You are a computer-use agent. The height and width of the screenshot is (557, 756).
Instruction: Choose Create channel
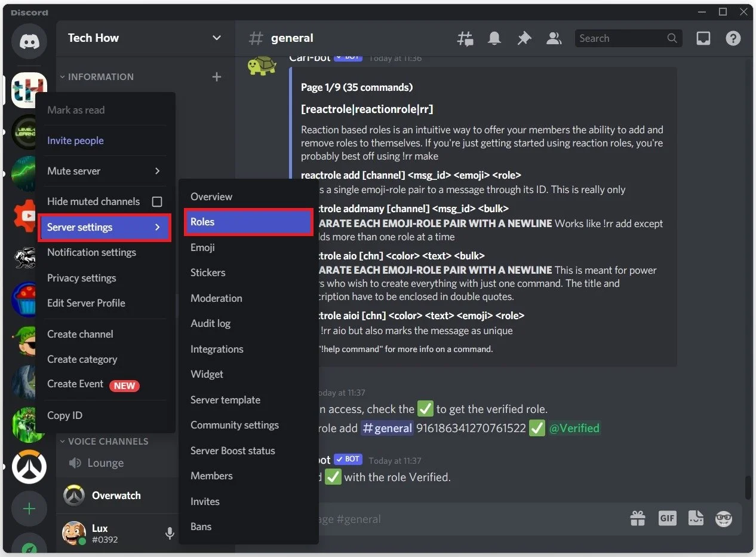click(x=105, y=334)
